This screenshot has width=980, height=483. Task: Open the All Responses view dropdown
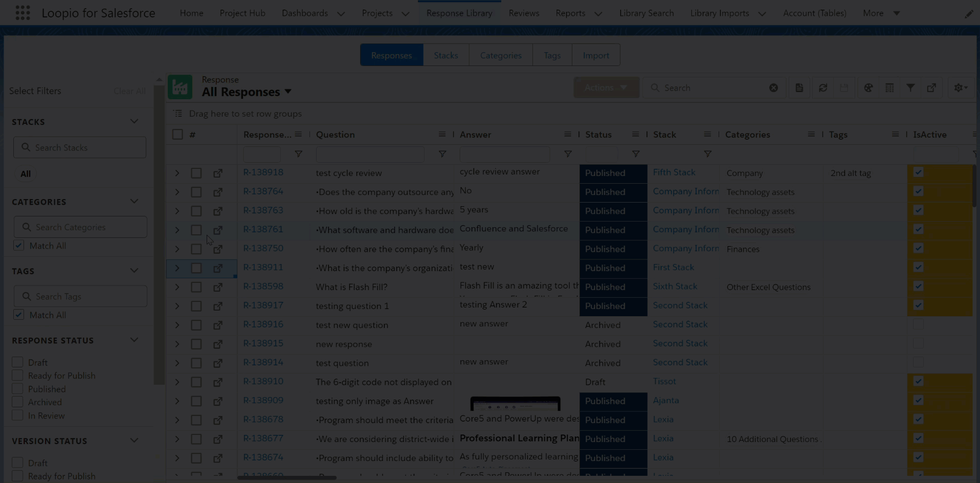[288, 92]
